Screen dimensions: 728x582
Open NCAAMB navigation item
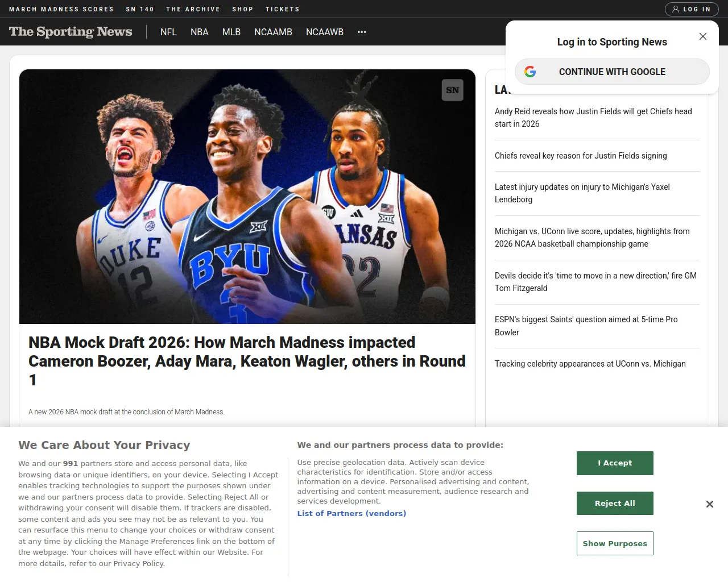(x=273, y=32)
